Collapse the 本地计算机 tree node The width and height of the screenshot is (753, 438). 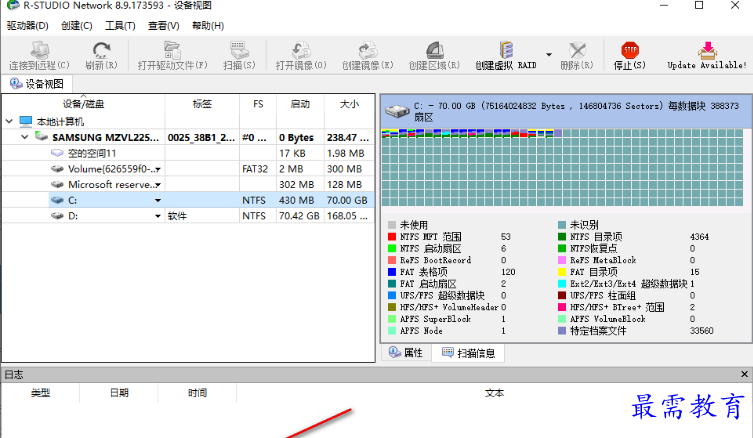[x=9, y=121]
